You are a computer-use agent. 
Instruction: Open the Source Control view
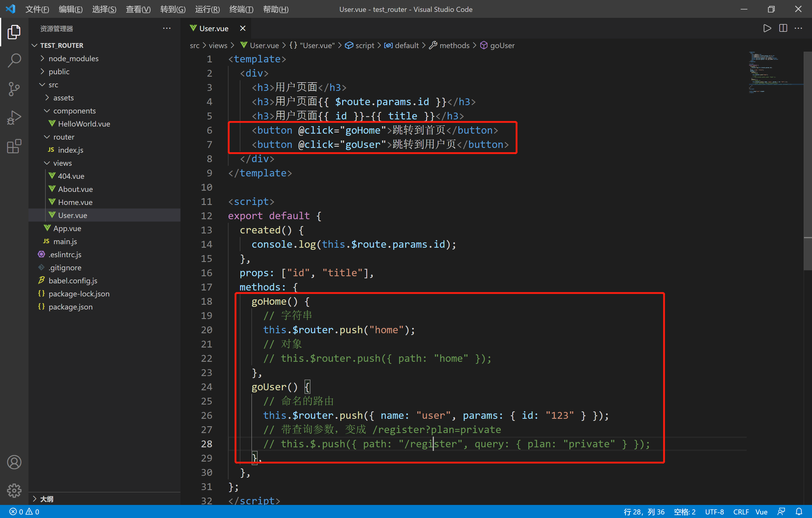tap(14, 89)
